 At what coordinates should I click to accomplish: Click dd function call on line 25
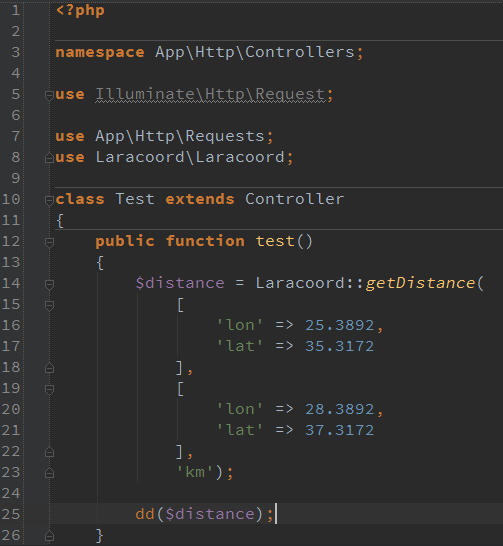pos(145,514)
